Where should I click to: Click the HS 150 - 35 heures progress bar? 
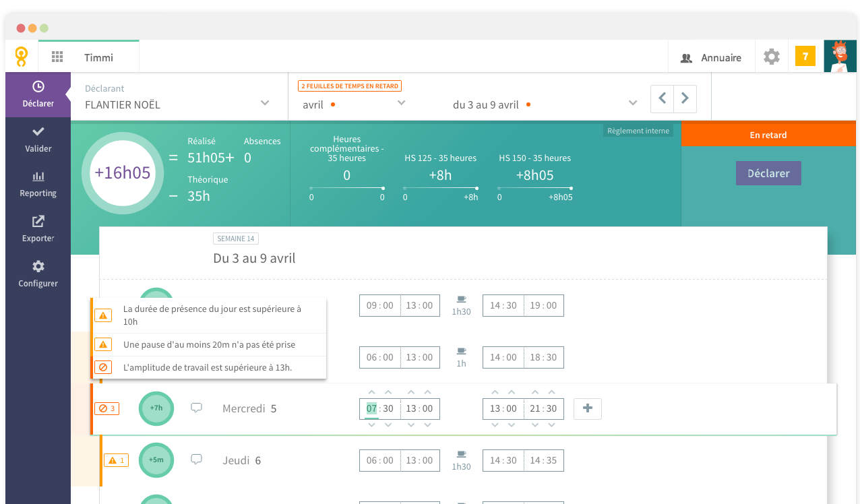(534, 188)
